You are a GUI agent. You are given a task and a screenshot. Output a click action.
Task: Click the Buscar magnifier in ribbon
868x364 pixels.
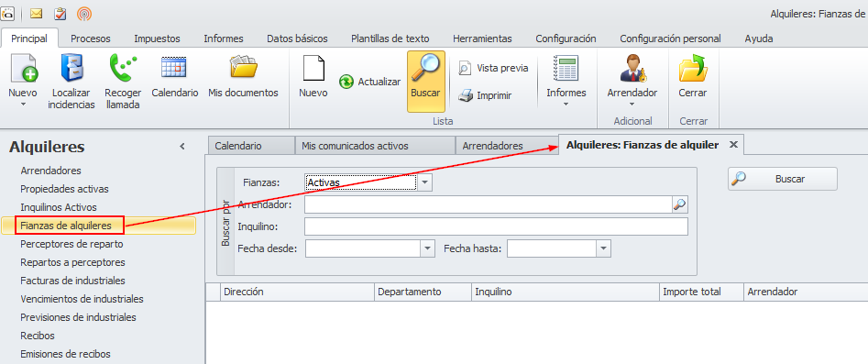coord(425,68)
